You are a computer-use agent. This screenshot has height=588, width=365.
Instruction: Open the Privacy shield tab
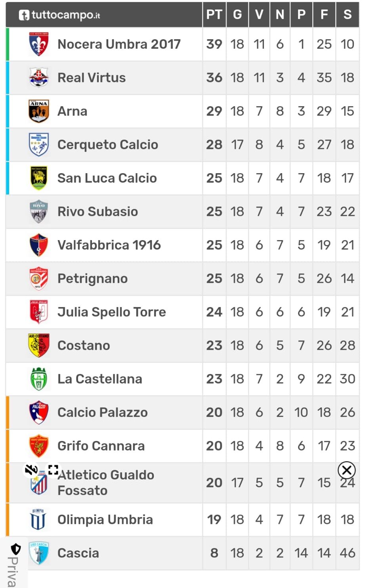click(x=14, y=563)
